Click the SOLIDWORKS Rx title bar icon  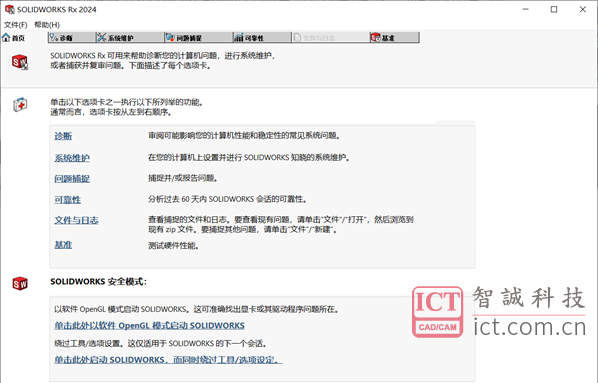(x=10, y=9)
